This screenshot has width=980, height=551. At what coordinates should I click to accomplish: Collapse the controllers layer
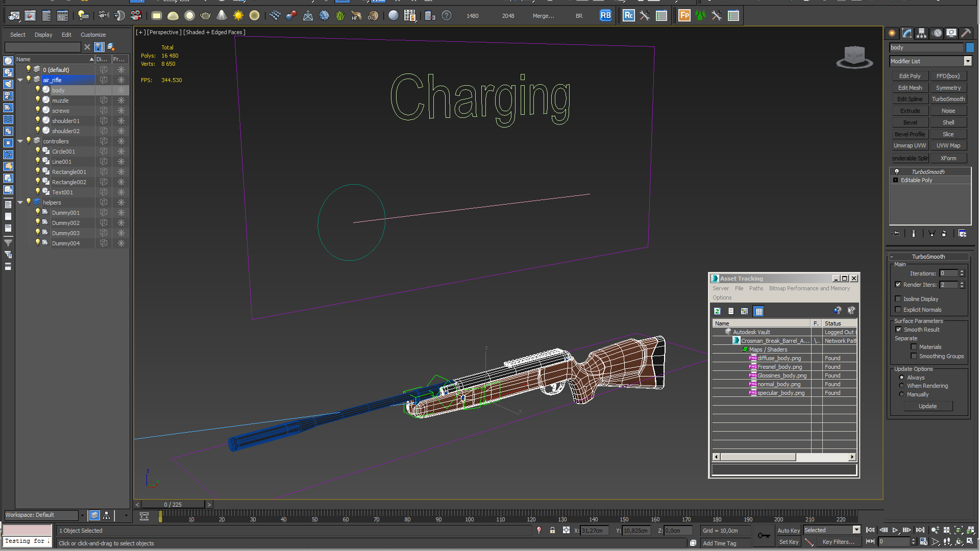tap(20, 141)
